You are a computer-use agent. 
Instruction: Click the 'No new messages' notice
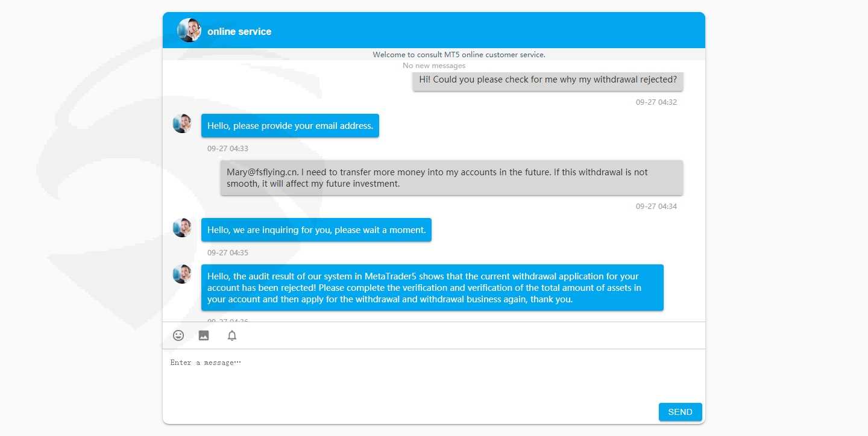pos(434,66)
